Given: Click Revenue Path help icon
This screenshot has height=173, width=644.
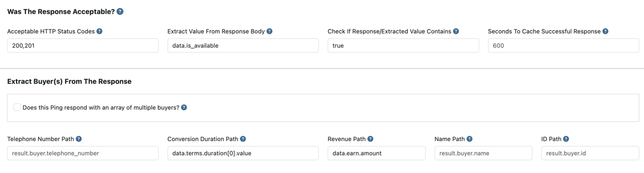Looking at the screenshot, I should [370, 139].
